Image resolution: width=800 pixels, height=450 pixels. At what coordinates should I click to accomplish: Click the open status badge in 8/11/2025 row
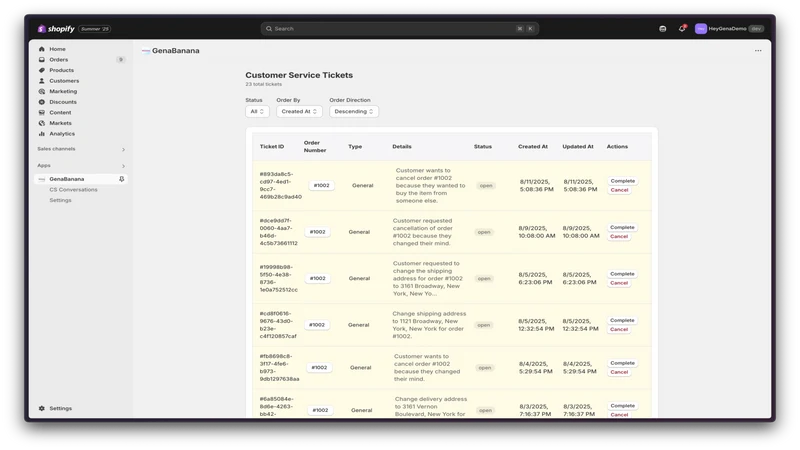pyautogui.click(x=486, y=186)
